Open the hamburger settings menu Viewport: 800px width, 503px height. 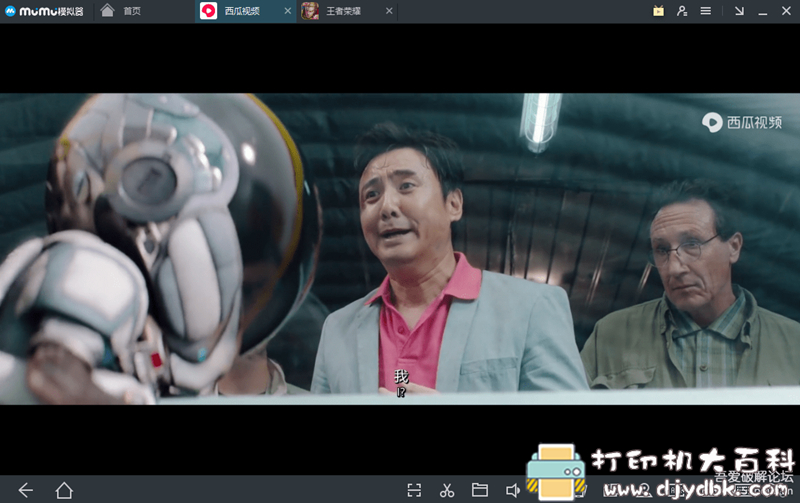pos(706,11)
